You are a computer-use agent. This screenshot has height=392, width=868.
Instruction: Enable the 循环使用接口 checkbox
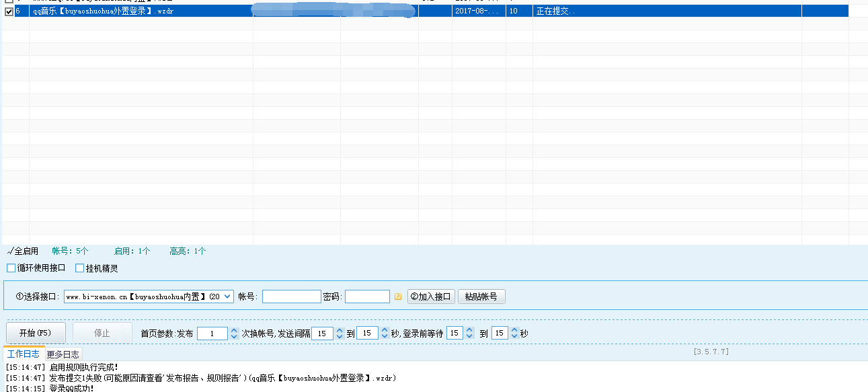(x=11, y=268)
